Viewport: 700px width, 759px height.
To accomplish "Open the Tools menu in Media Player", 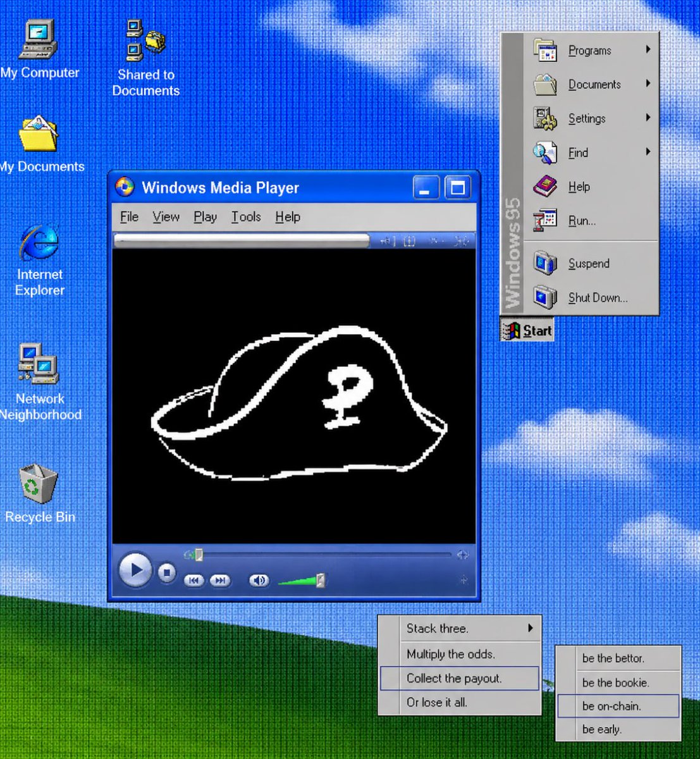I will point(246,217).
